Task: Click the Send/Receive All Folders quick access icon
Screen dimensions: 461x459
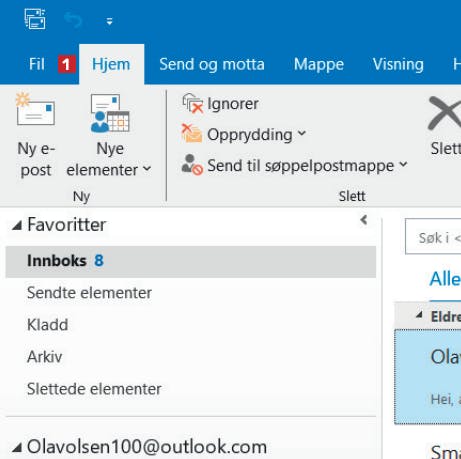Action: tap(35, 19)
